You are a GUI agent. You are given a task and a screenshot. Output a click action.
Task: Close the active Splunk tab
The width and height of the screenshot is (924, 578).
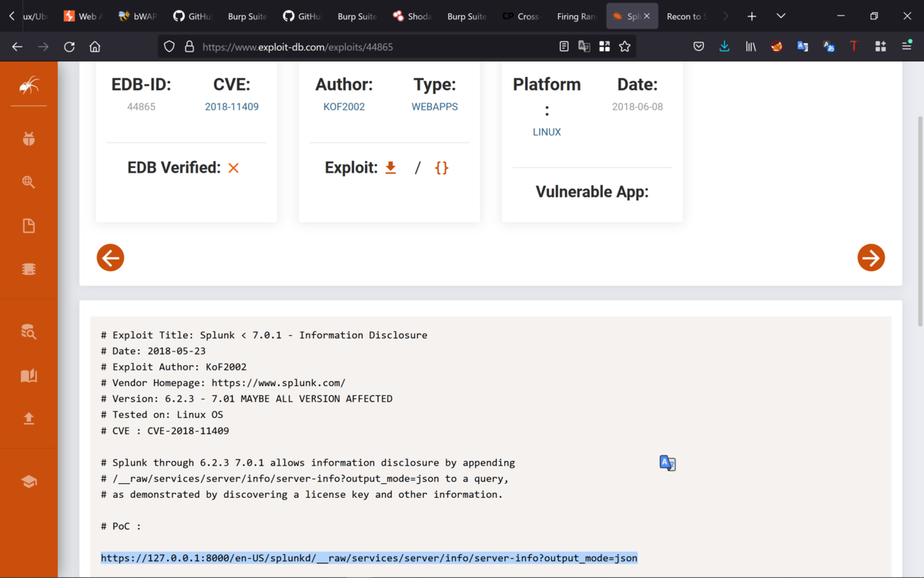click(646, 16)
